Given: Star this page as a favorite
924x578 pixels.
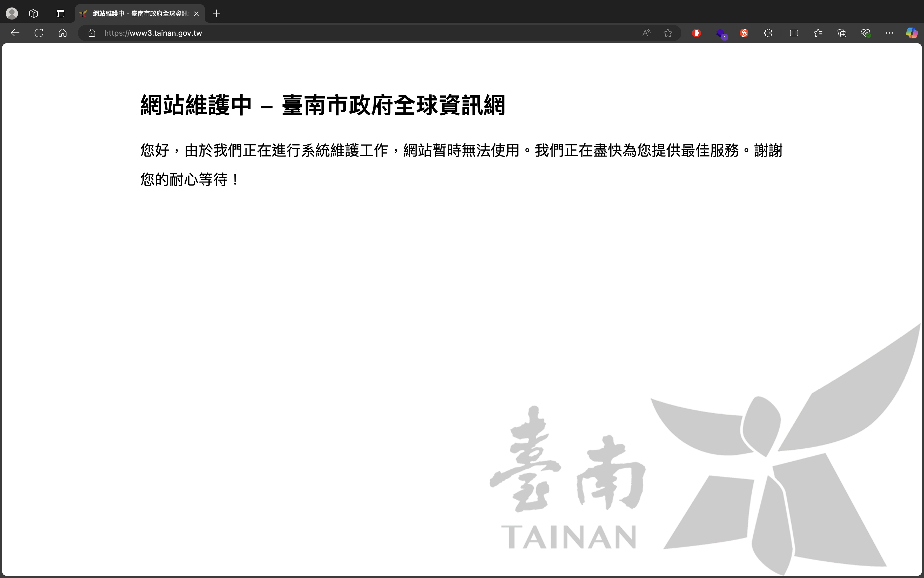Looking at the screenshot, I should 667,33.
